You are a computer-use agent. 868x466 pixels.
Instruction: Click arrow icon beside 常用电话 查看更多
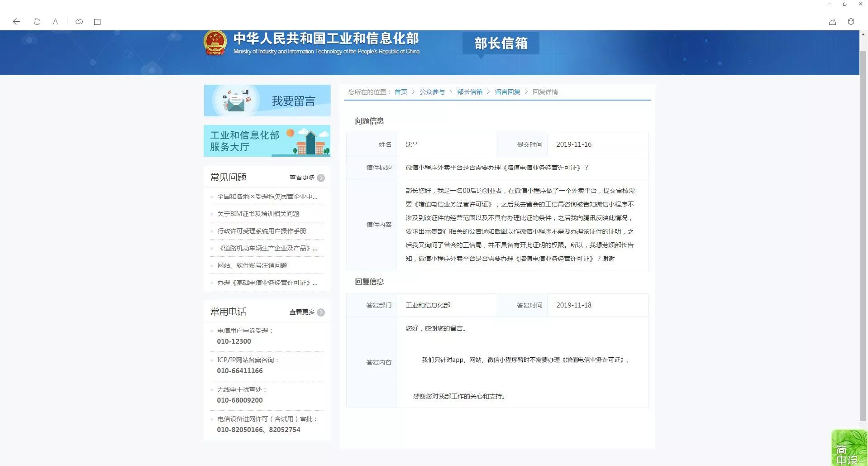coord(321,312)
